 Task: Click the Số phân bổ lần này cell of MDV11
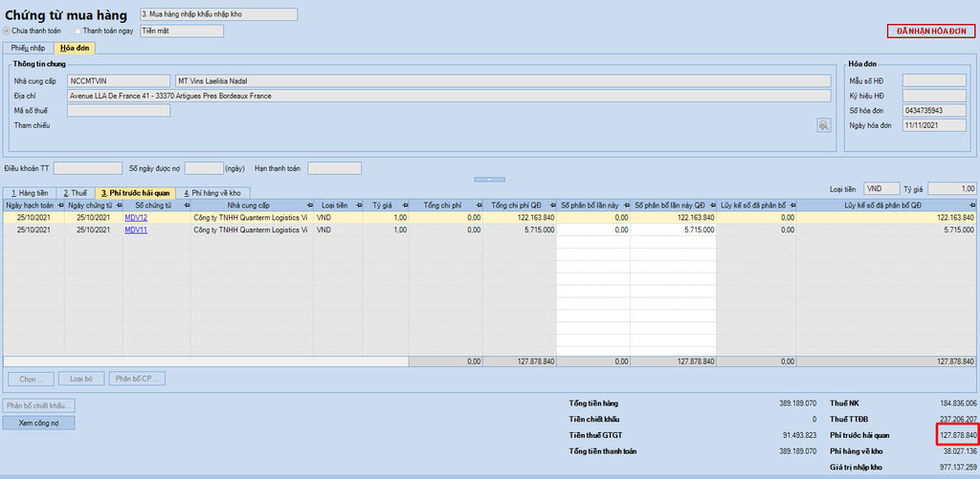pyautogui.click(x=593, y=229)
